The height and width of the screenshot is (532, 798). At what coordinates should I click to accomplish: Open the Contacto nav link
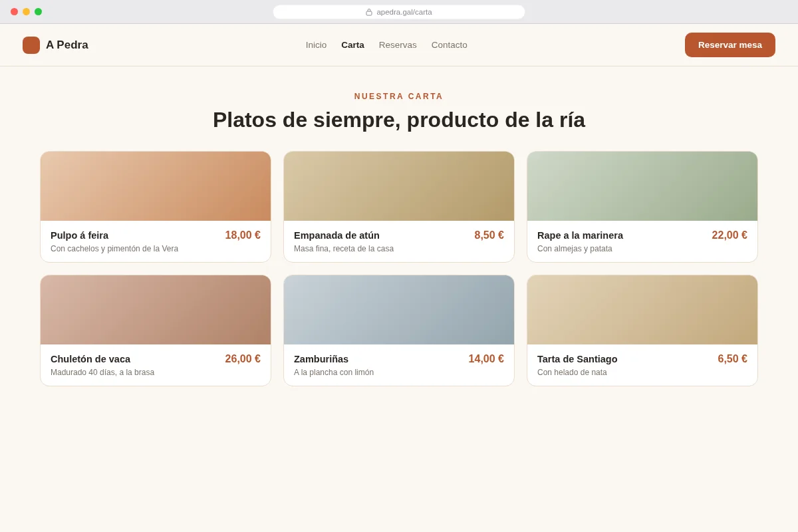(x=449, y=45)
